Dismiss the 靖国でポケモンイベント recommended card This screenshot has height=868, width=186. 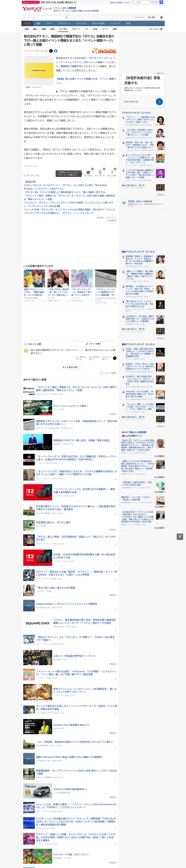point(44,301)
